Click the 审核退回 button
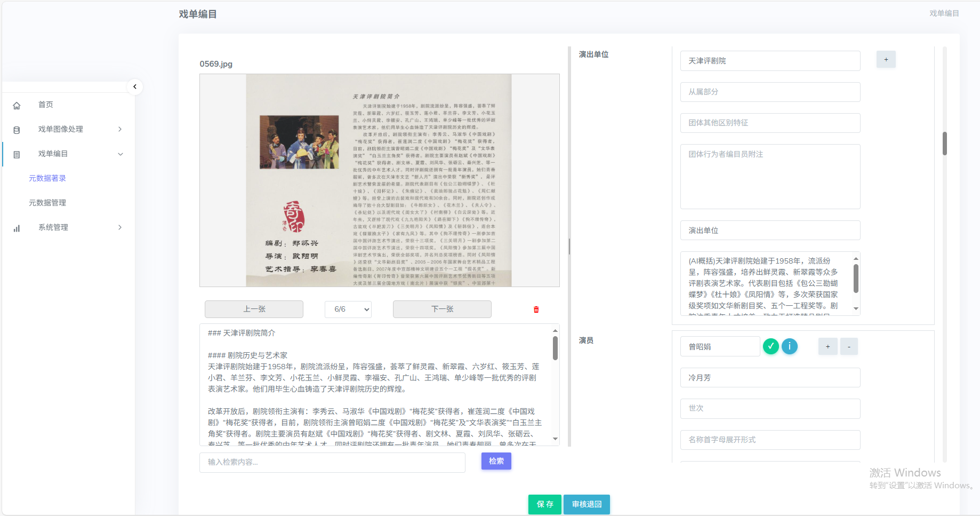This screenshot has height=516, width=980. click(x=587, y=504)
